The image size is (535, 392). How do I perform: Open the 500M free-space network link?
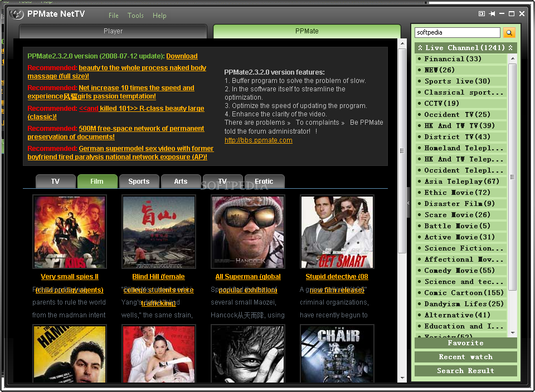coord(116,133)
